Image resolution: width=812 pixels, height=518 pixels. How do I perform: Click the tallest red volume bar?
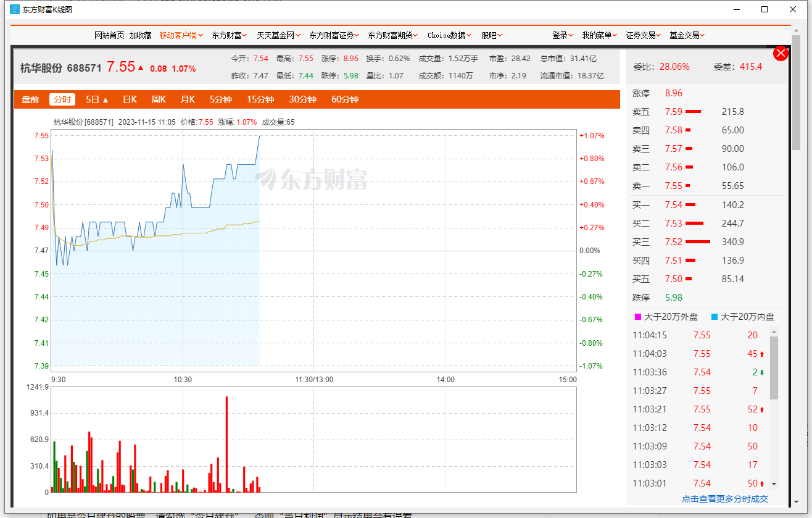point(226,443)
